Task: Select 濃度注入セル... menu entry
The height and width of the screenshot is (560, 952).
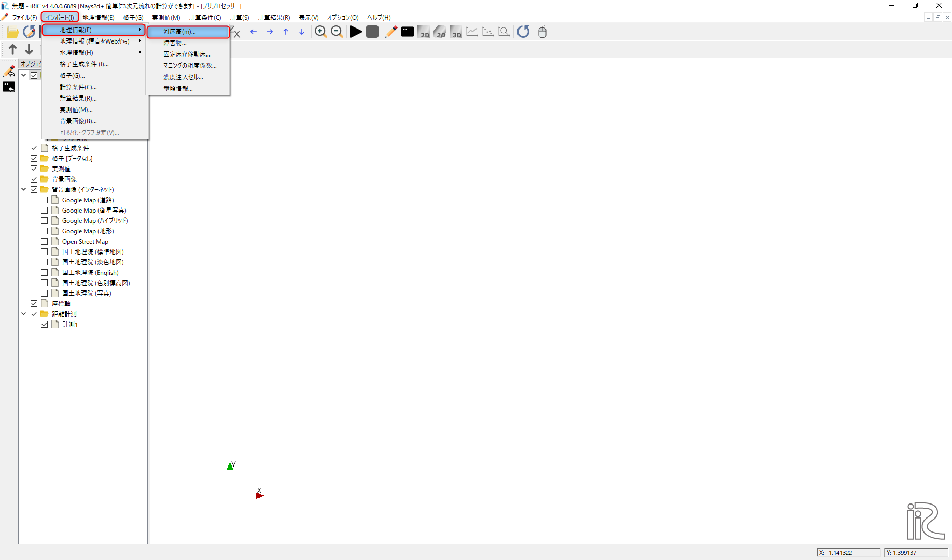Action: tap(188, 77)
